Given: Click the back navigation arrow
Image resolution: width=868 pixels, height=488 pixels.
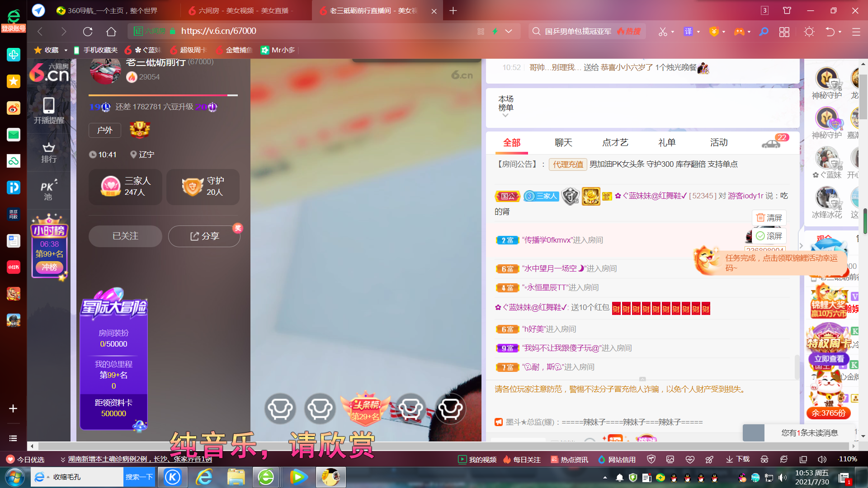Looking at the screenshot, I should click(40, 31).
